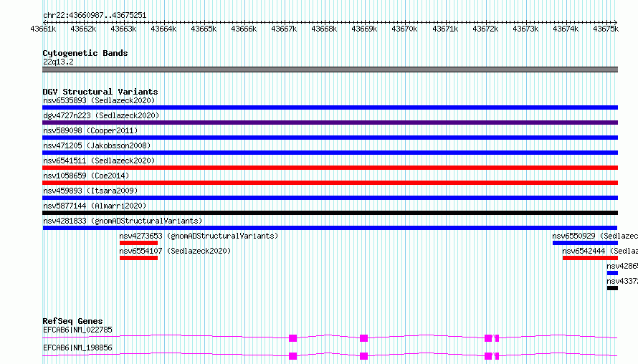This screenshot has width=638, height=364.
Task: Click the nsv1058659 (Coe2014) label
Action: 86,176
